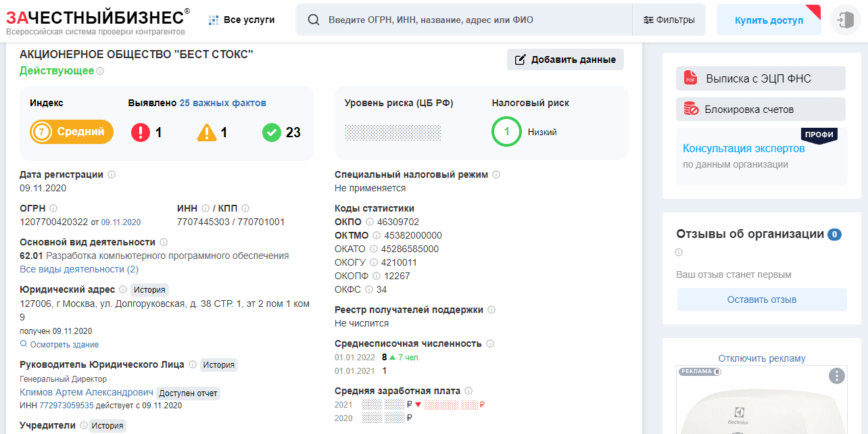Click red critical facts exclamation icon

[x=141, y=132]
